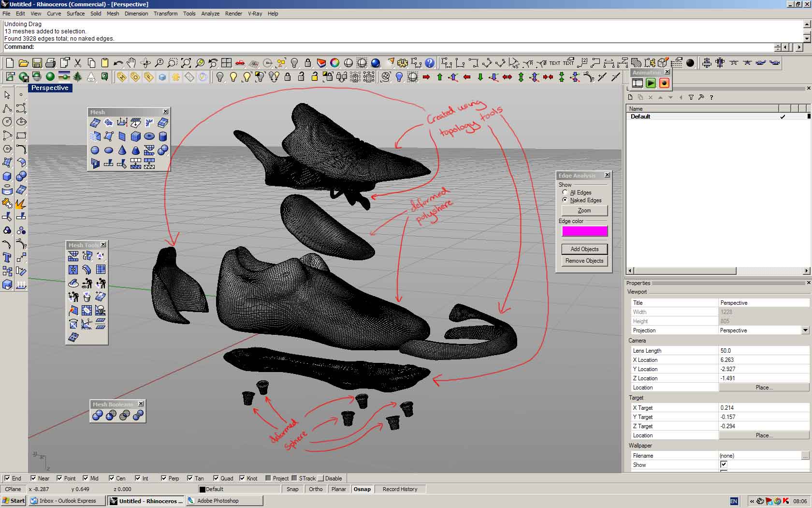This screenshot has width=812, height=508.
Task: Click the Open file folder icon
Action: tap(23, 63)
